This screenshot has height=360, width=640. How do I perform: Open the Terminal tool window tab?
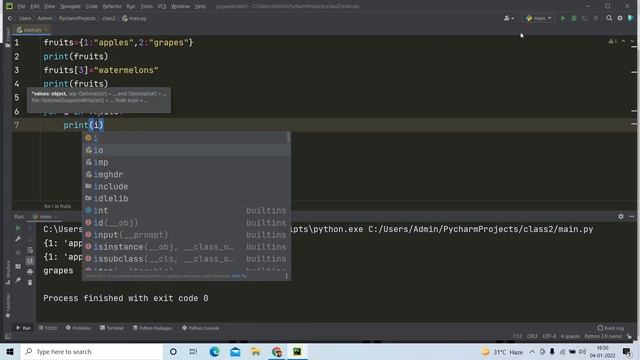(x=112, y=328)
